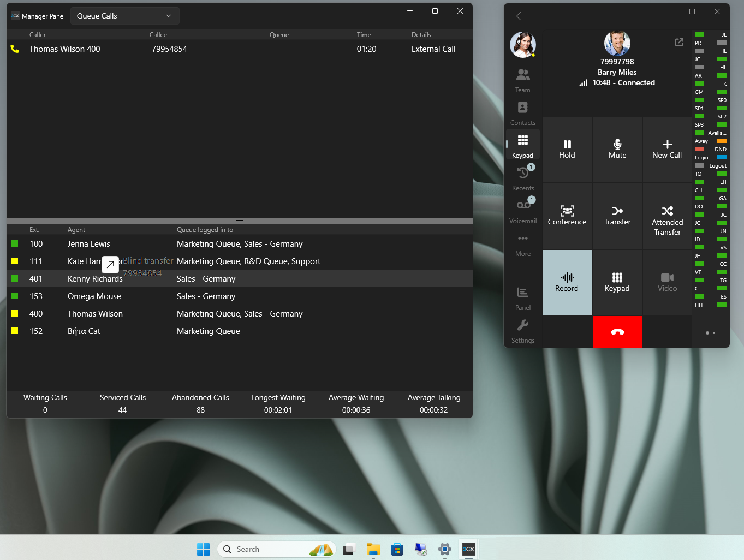Select agent row Thomas Wilson ext 400
The width and height of the screenshot is (744, 560).
[240, 314]
